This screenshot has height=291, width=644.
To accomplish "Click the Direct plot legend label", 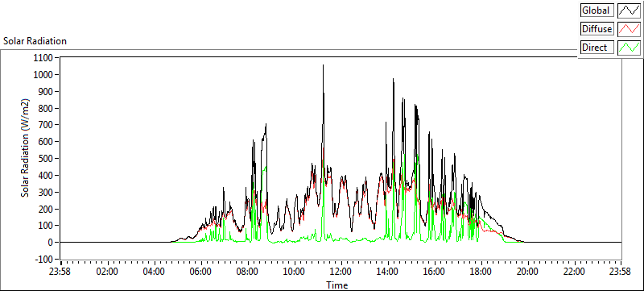I will [x=597, y=48].
